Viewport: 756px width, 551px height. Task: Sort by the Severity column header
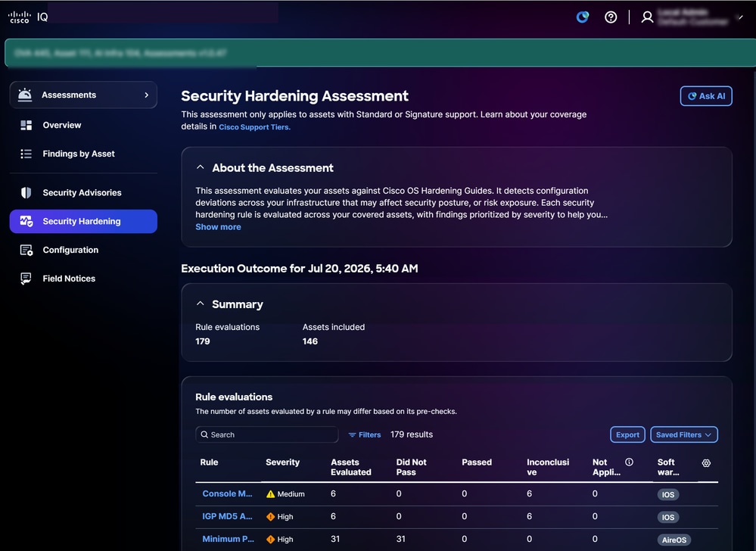(282, 462)
